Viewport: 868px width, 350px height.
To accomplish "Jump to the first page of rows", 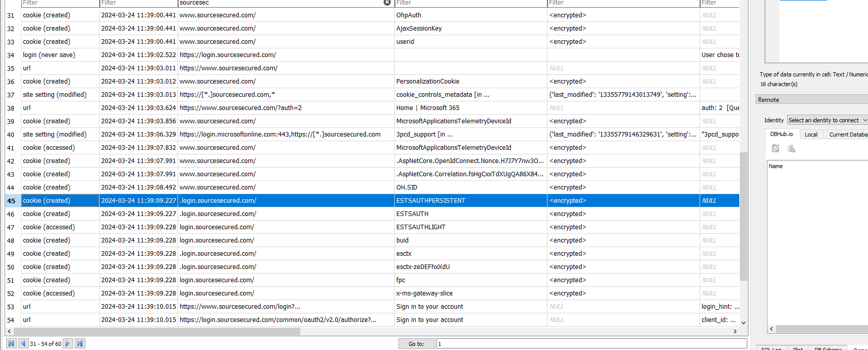I will 11,343.
